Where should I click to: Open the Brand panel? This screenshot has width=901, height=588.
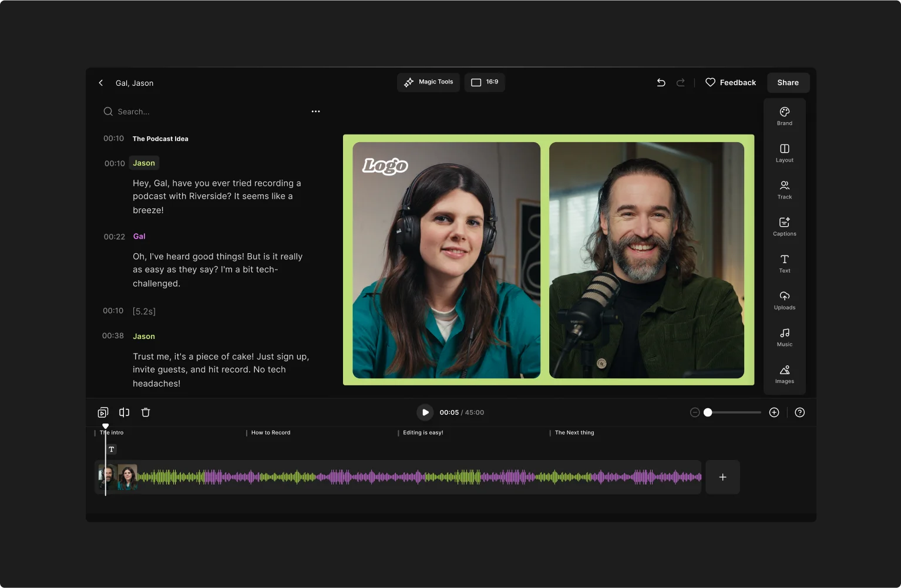[x=784, y=116]
